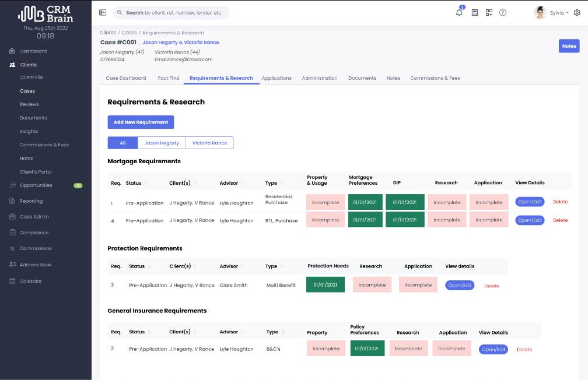The width and height of the screenshot is (588, 380).
Task: Collapse the sidebar with the panel toggle icon
Action: coord(103,12)
